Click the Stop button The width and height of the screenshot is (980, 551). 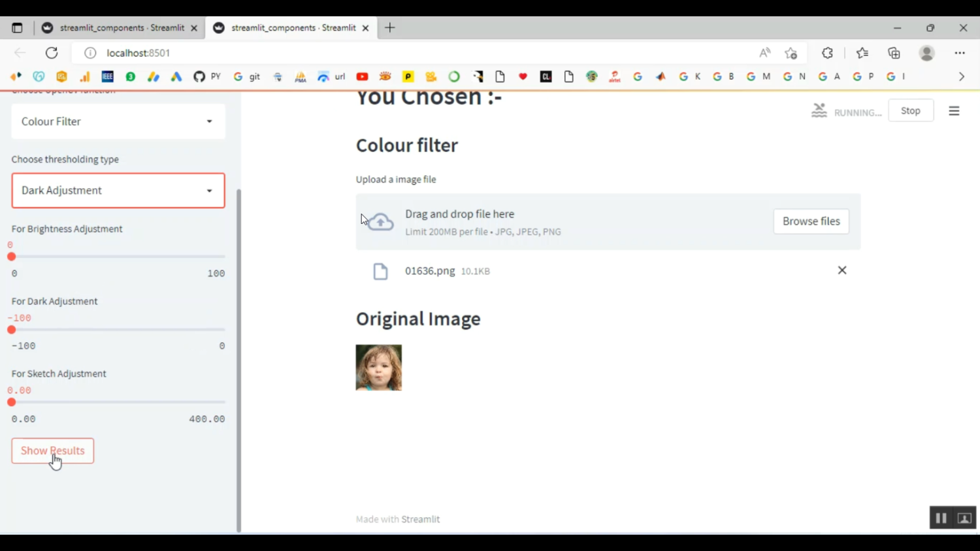(x=911, y=110)
